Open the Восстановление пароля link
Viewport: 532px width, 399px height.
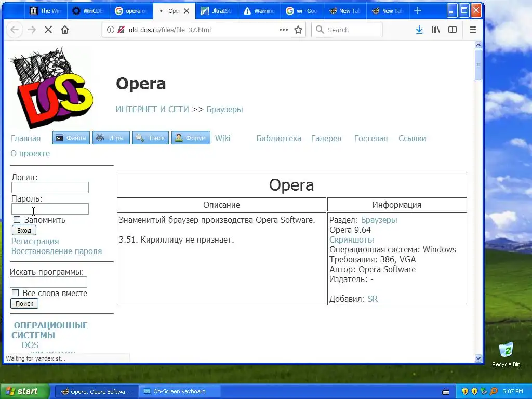pyautogui.click(x=57, y=251)
